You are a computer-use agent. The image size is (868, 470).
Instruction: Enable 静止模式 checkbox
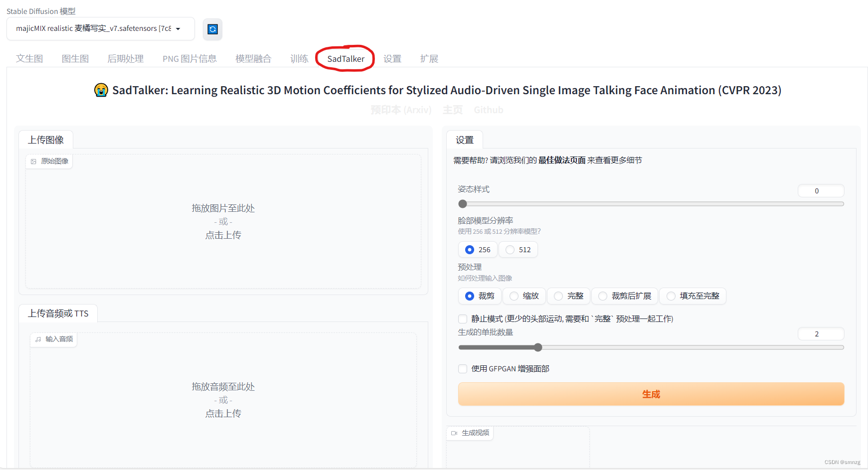tap(463, 319)
